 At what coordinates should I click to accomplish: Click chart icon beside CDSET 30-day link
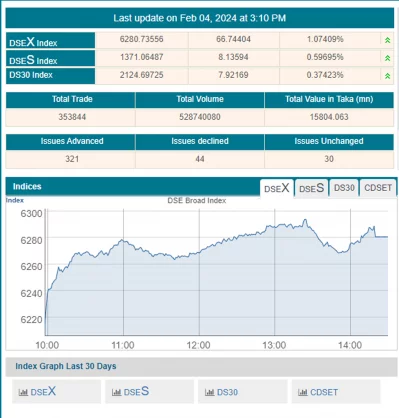click(303, 392)
